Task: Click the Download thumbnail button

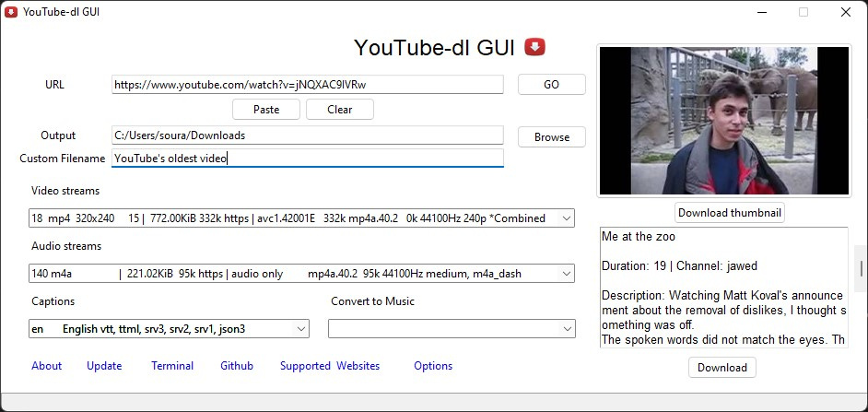Action: [730, 213]
